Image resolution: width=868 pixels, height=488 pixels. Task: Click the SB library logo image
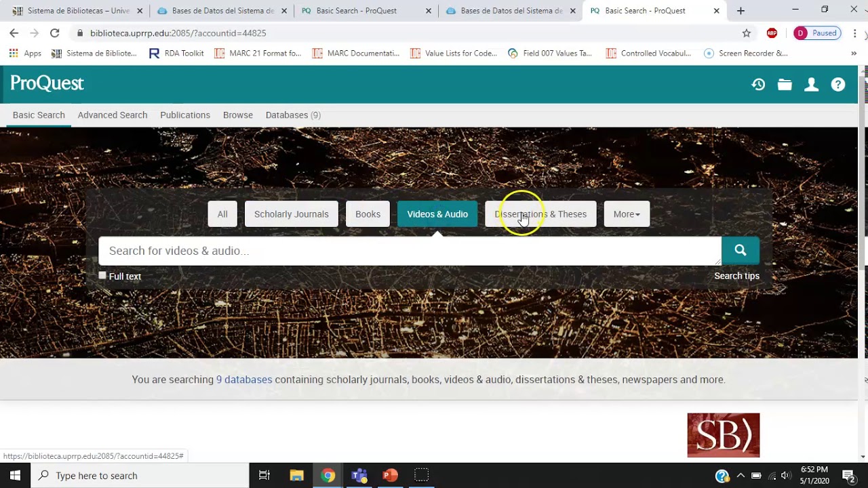click(x=724, y=435)
